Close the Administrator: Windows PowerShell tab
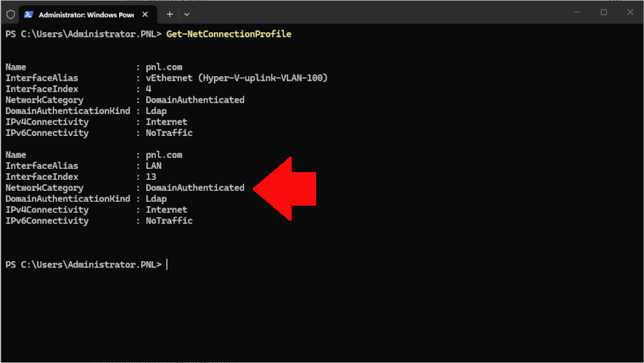This screenshot has height=363, width=644. tap(146, 14)
